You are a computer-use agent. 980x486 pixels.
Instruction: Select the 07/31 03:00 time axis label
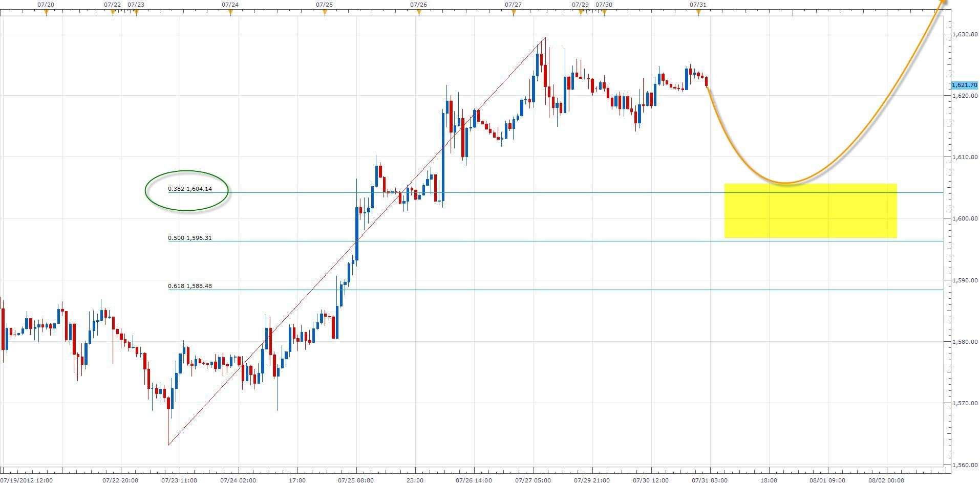pyautogui.click(x=710, y=480)
